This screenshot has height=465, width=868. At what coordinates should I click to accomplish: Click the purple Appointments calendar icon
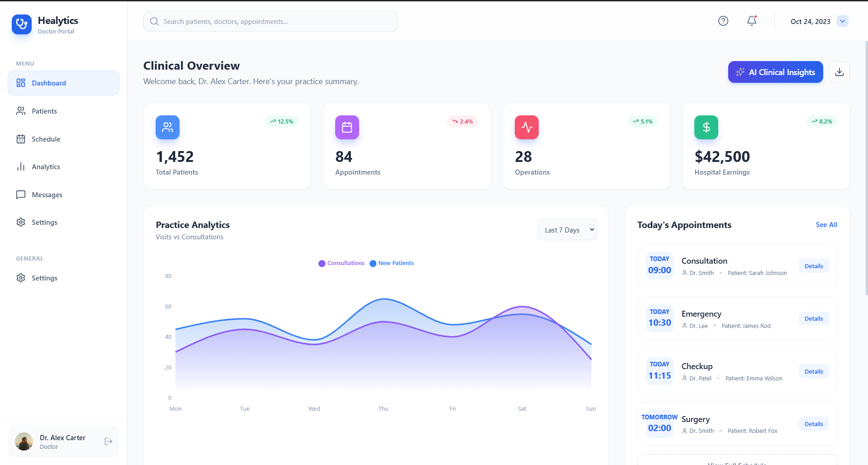(347, 127)
